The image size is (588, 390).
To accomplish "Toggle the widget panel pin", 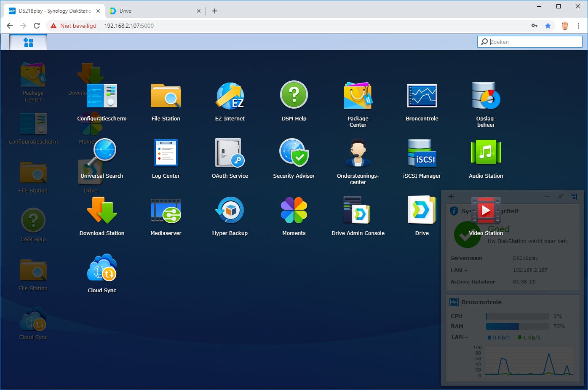I will click(x=561, y=197).
